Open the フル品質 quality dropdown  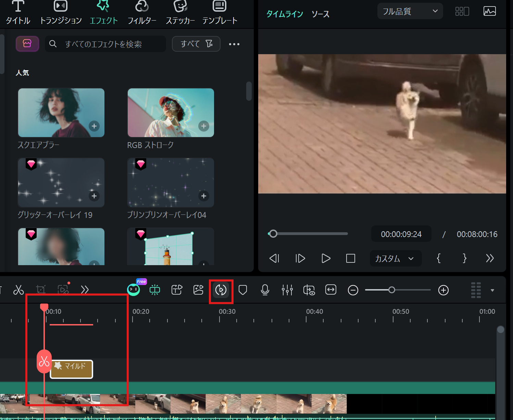(x=410, y=11)
